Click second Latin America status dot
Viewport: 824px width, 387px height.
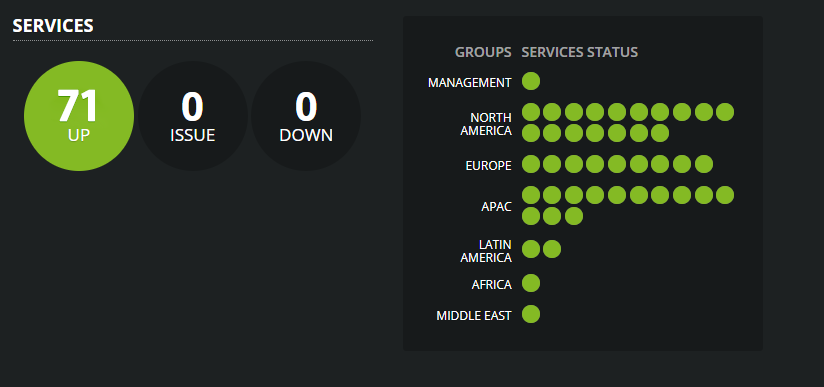[x=552, y=249]
